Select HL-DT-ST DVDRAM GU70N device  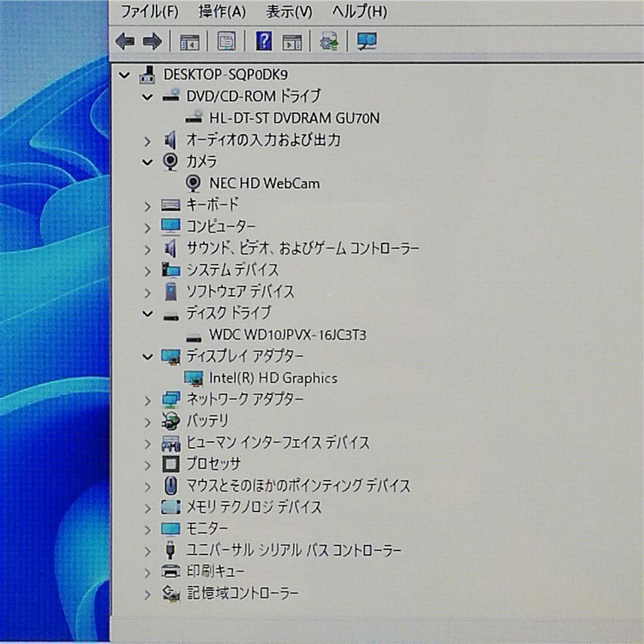[294, 118]
